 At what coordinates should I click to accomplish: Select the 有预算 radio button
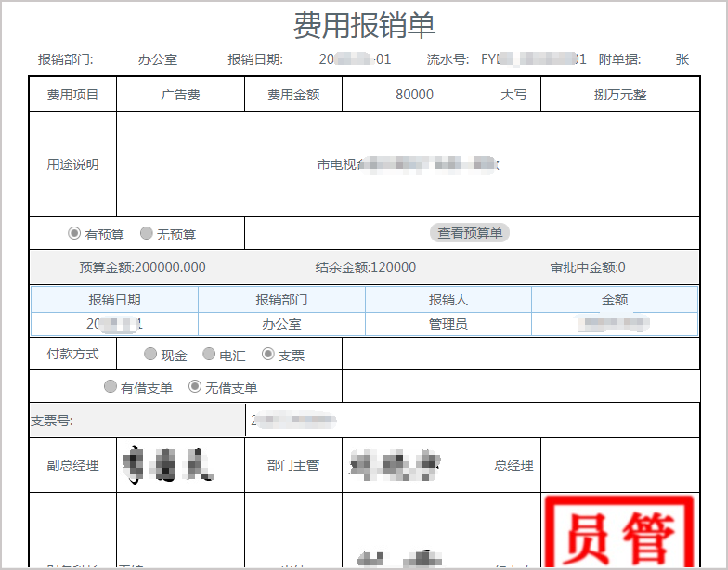74,232
